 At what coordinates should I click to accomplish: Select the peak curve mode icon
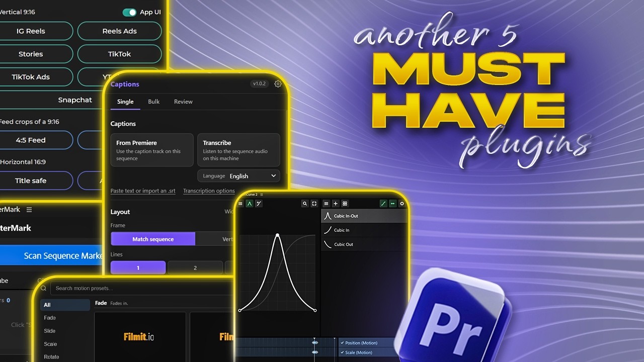click(249, 204)
